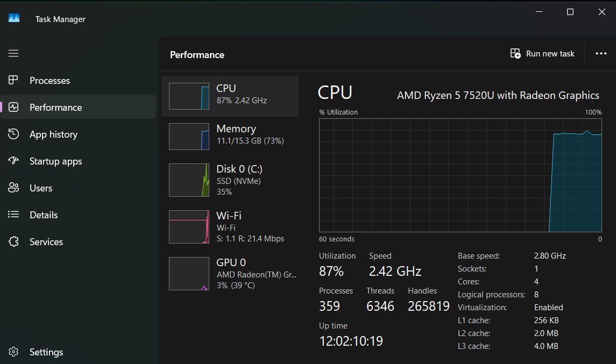The height and width of the screenshot is (364, 616).
Task: Click the Virtualization Enabled value
Action: (x=548, y=308)
